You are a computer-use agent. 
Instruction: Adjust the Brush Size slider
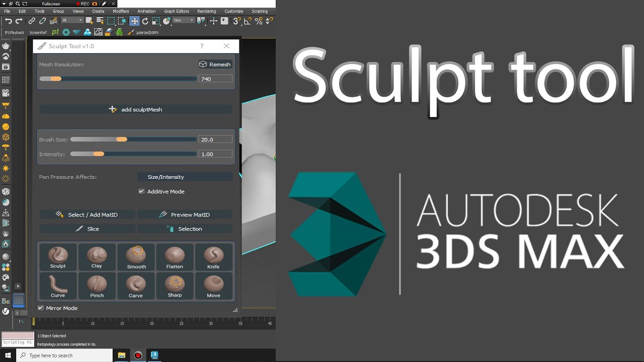click(133, 139)
